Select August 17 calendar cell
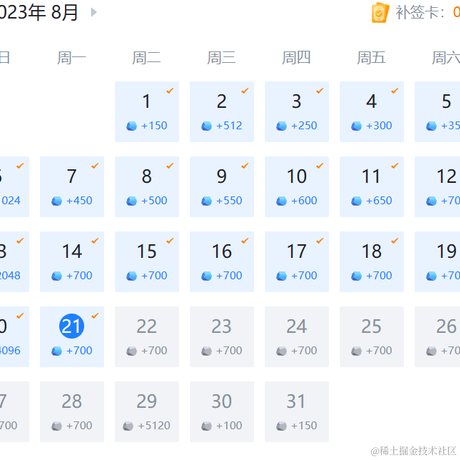Image resolution: width=460 pixels, height=460 pixels. pyautogui.click(x=297, y=262)
